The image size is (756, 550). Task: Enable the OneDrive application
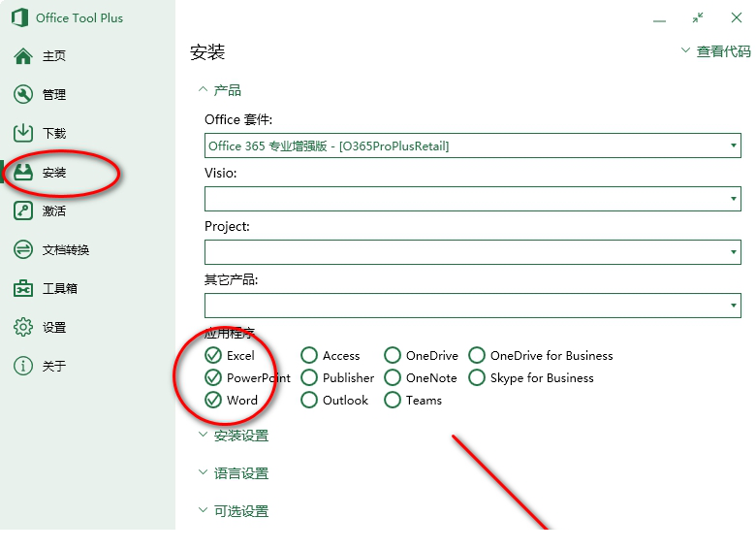pyautogui.click(x=393, y=356)
